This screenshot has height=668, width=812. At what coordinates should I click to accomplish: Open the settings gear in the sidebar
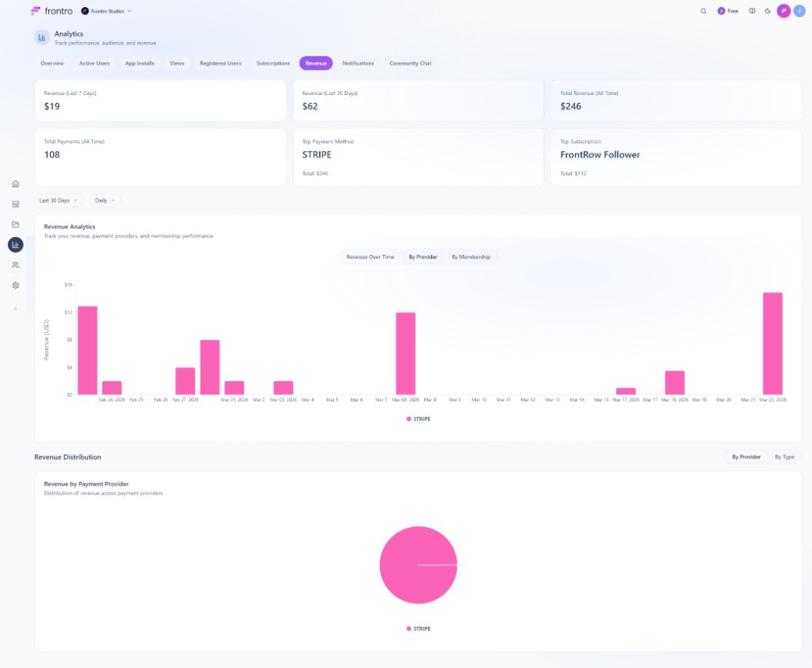[15, 285]
